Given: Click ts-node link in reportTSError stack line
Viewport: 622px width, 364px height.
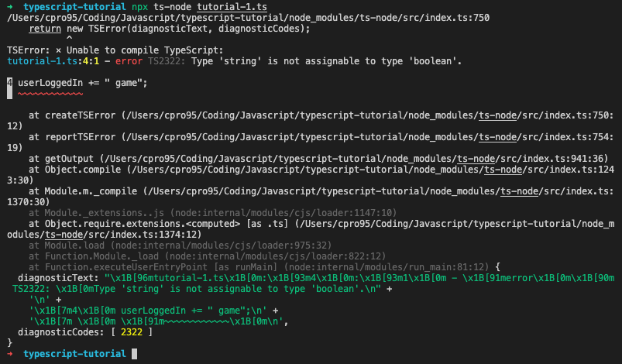Looking at the screenshot, I should tap(497, 137).
